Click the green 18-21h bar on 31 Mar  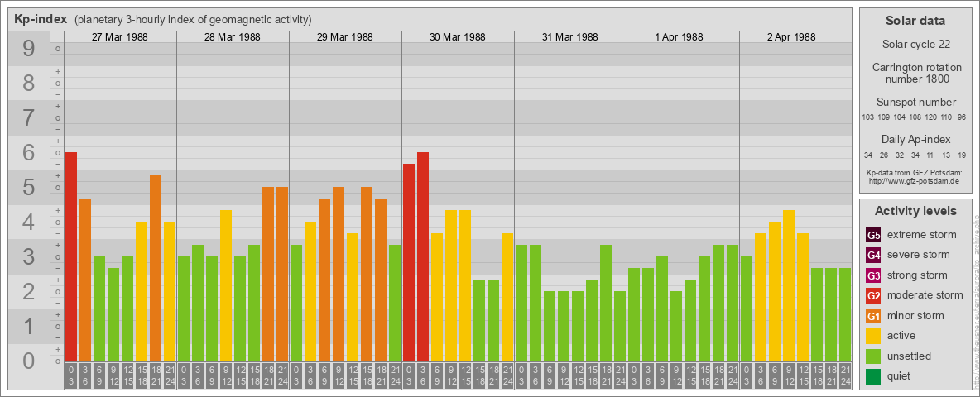click(606, 304)
